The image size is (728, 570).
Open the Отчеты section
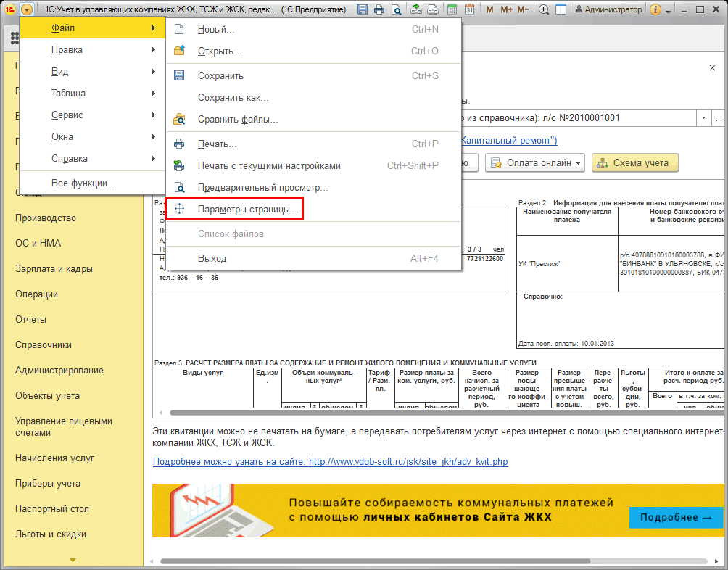coord(30,319)
